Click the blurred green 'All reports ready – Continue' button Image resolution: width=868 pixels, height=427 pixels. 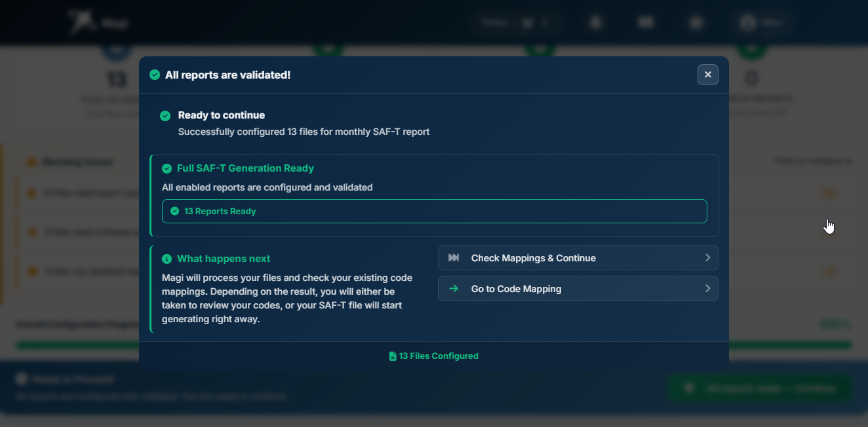(760, 388)
